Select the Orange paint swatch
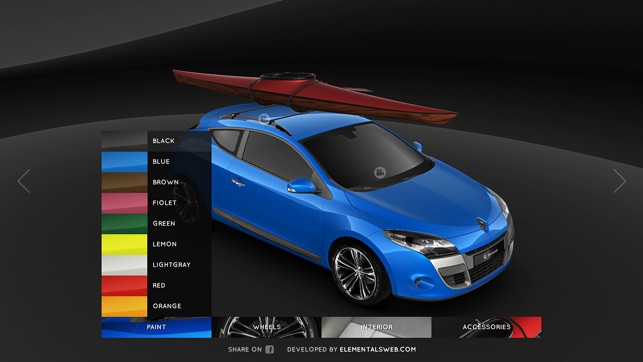The height and width of the screenshot is (362, 643). click(124, 306)
